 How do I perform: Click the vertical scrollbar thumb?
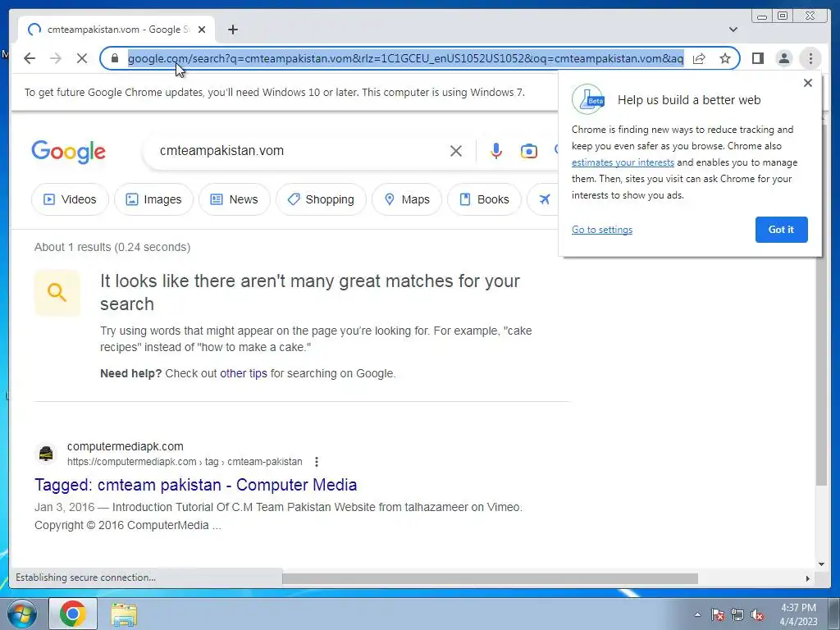821,304
